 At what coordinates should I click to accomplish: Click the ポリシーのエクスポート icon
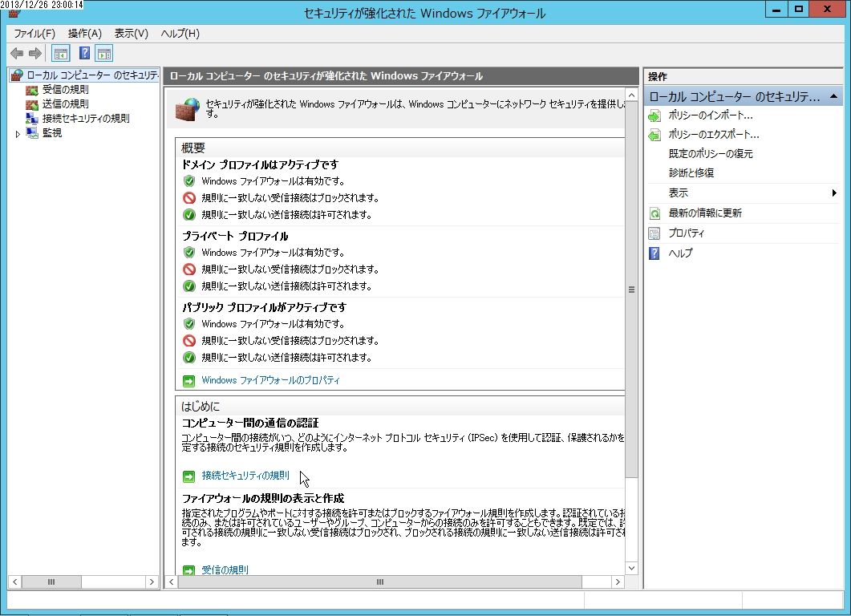coord(654,135)
